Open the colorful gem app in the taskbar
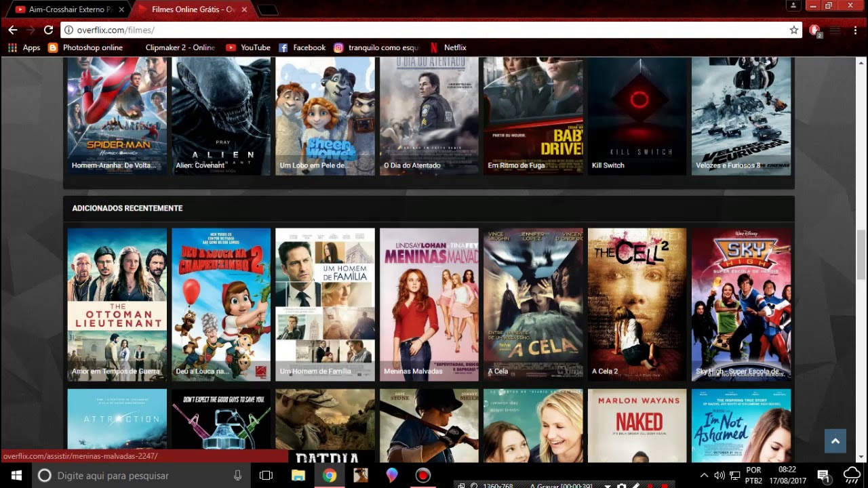This screenshot has height=488, width=868. pyautogui.click(x=392, y=475)
